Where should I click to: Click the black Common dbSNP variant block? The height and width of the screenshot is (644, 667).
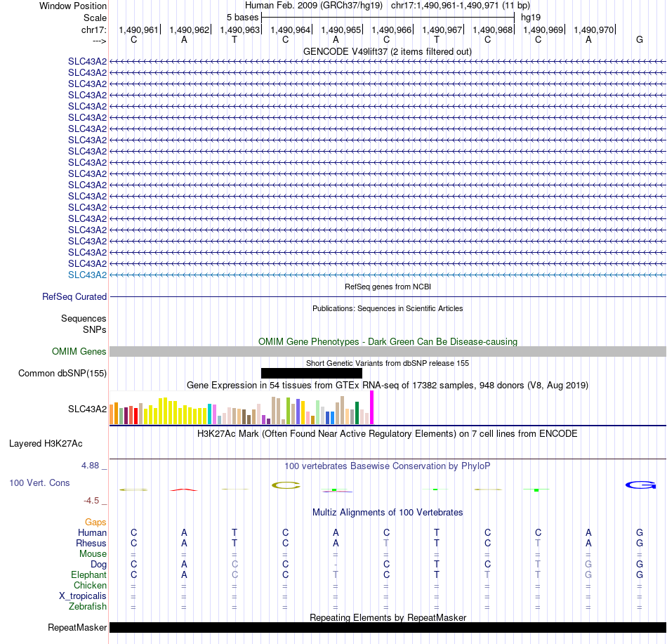(x=311, y=373)
